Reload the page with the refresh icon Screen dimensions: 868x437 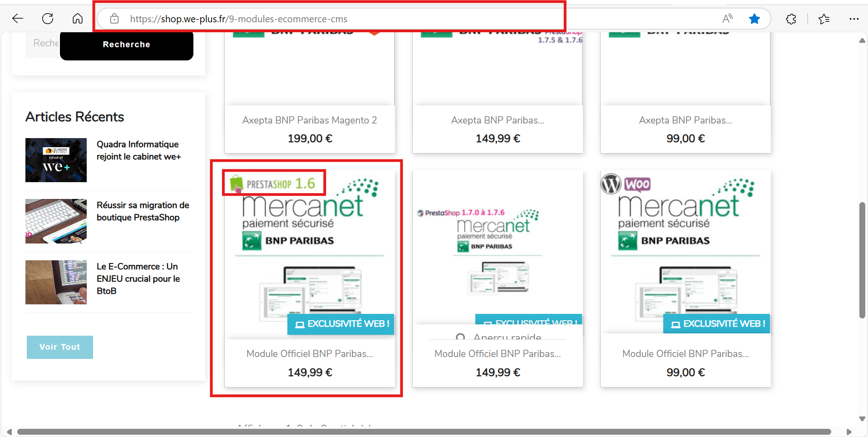[48, 19]
